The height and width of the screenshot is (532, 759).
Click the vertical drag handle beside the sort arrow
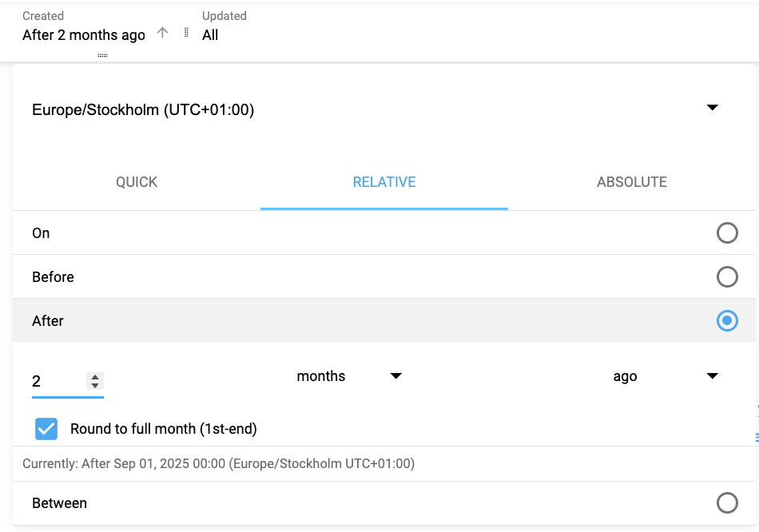tap(186, 33)
